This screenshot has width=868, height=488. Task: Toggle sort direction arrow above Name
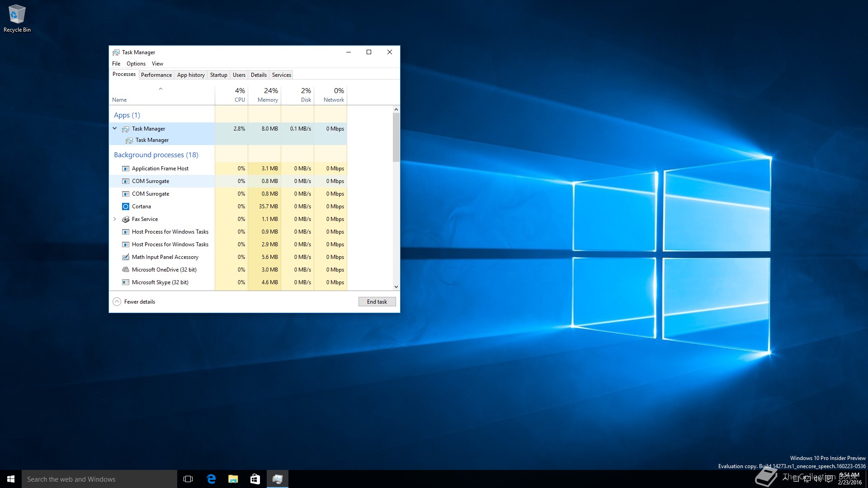point(160,89)
